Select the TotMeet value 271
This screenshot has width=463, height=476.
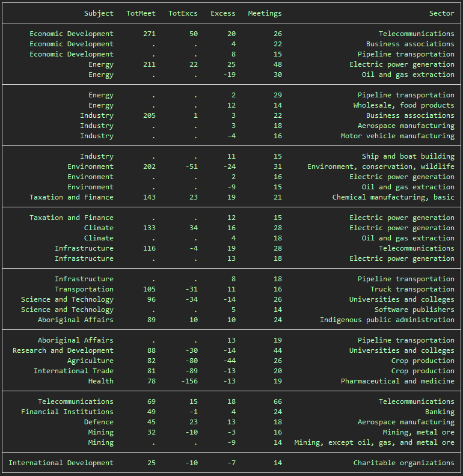(149, 34)
